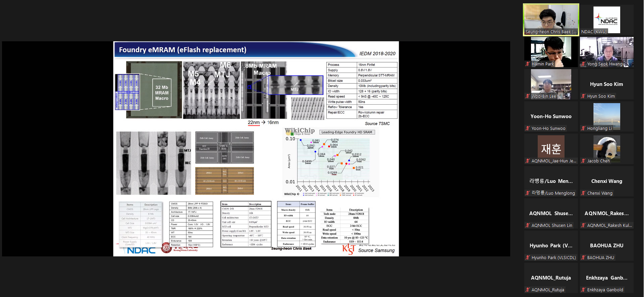Click the large AQNMOL Shuse... name tile
The image size is (644, 297).
[x=551, y=213]
